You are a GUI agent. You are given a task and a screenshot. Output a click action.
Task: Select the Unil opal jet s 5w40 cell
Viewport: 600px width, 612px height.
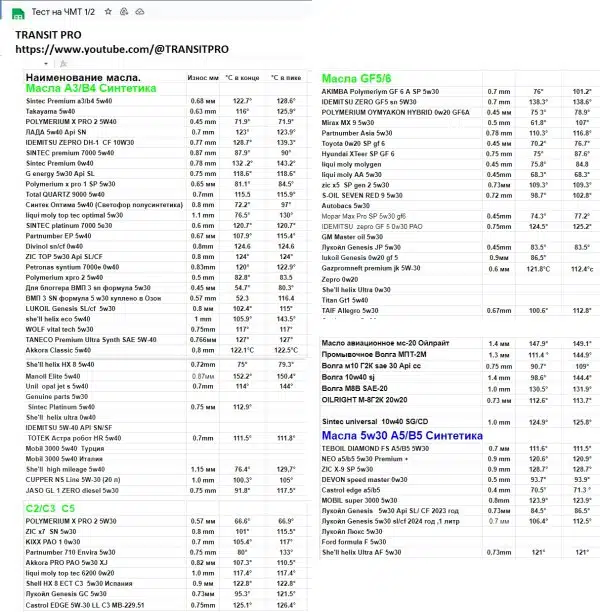click(x=57, y=386)
